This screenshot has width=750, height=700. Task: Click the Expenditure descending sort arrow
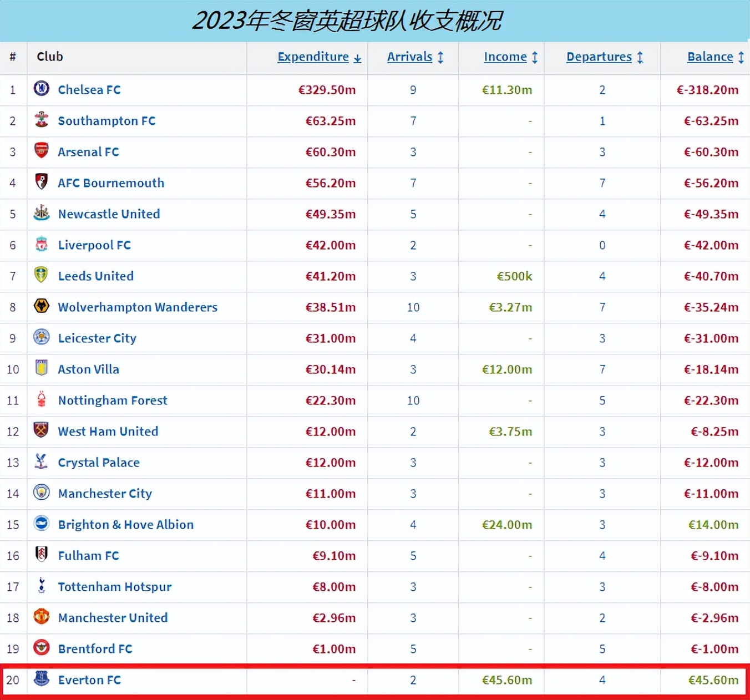[x=358, y=58]
